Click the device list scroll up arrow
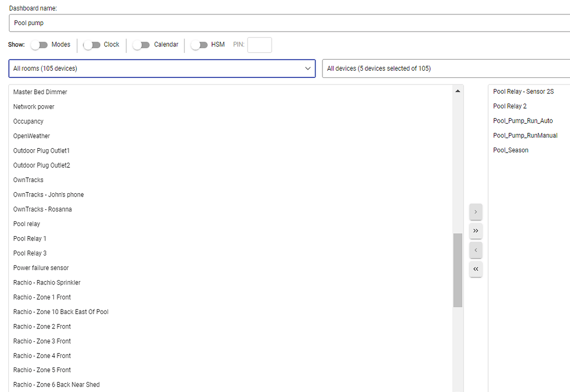 (x=458, y=91)
